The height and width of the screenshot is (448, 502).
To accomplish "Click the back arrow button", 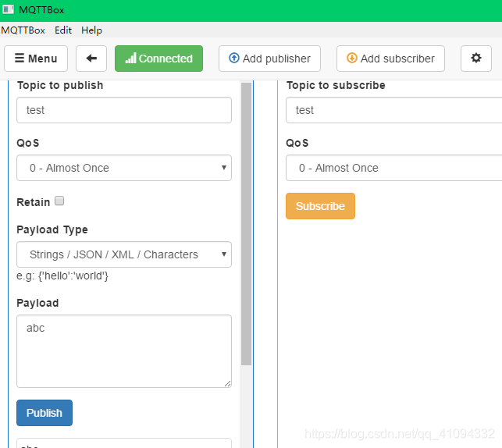I will tap(91, 59).
